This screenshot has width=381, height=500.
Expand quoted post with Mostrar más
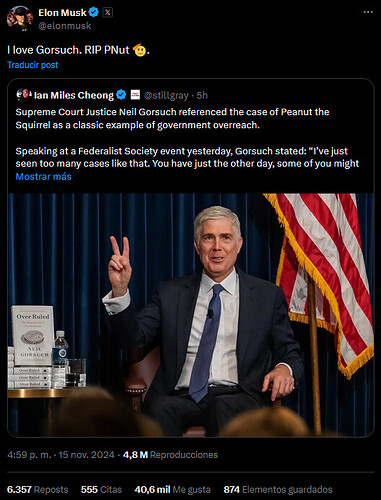pyautogui.click(x=44, y=176)
